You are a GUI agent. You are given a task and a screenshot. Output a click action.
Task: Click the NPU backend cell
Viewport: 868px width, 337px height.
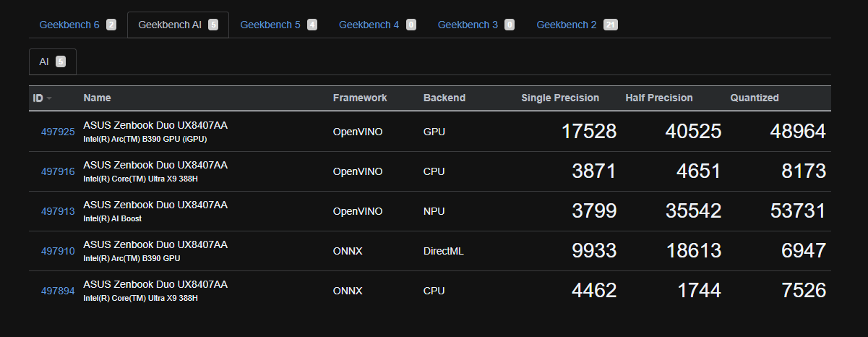[x=434, y=211]
